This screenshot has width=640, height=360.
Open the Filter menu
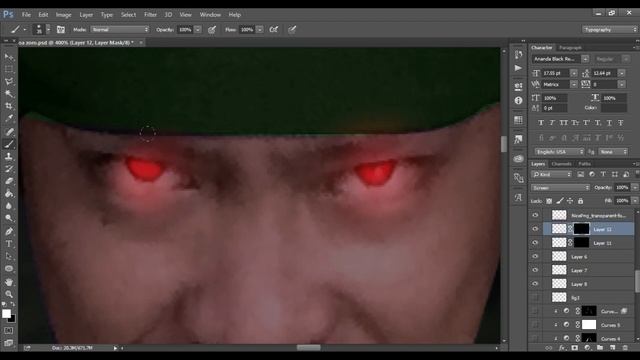tap(150, 15)
